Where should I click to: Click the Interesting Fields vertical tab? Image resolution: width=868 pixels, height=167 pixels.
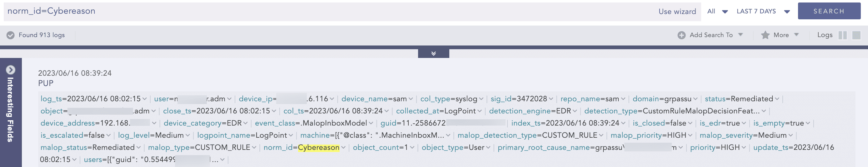tap(10, 110)
